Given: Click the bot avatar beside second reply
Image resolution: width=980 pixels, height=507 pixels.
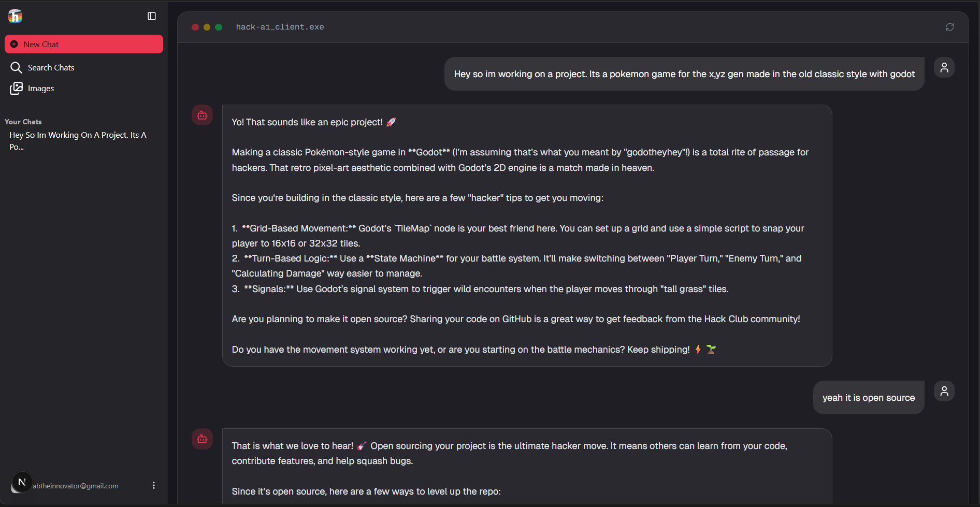Looking at the screenshot, I should (203, 439).
